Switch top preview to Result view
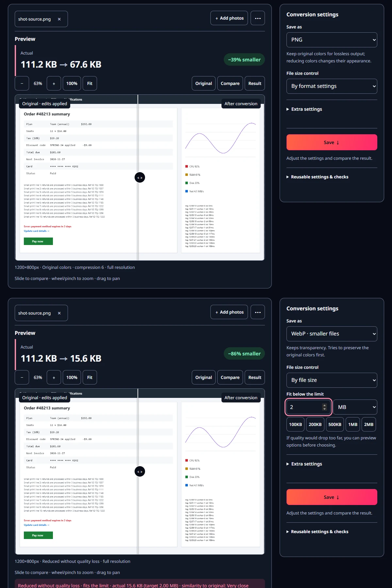Viewport: 392px width, 588px height. (255, 84)
